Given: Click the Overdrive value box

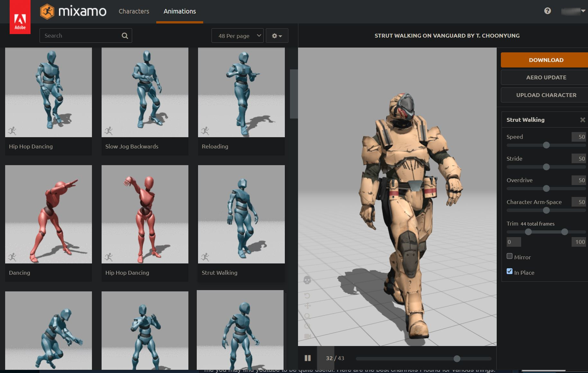Looking at the screenshot, I should click(579, 180).
